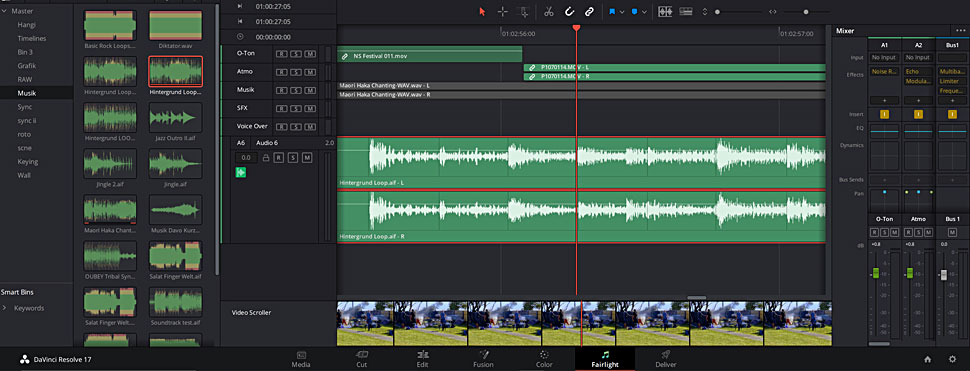
Task: Switch to the Color page
Action: [544, 359]
